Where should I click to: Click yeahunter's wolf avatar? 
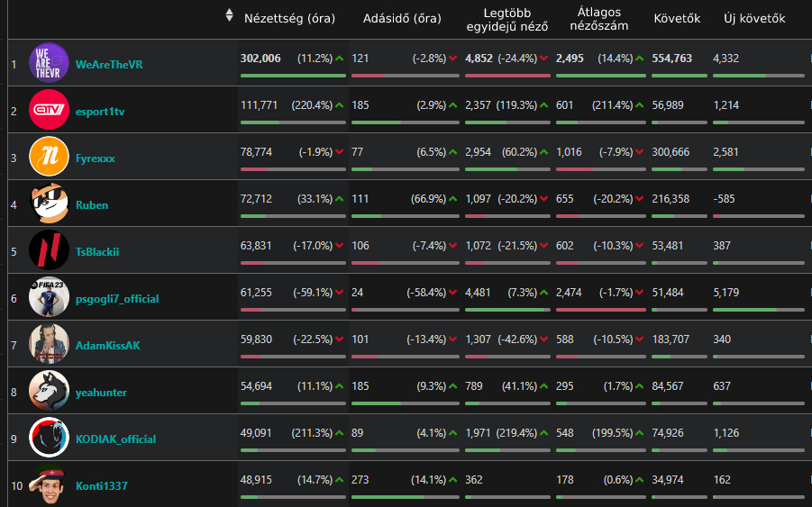(49, 392)
